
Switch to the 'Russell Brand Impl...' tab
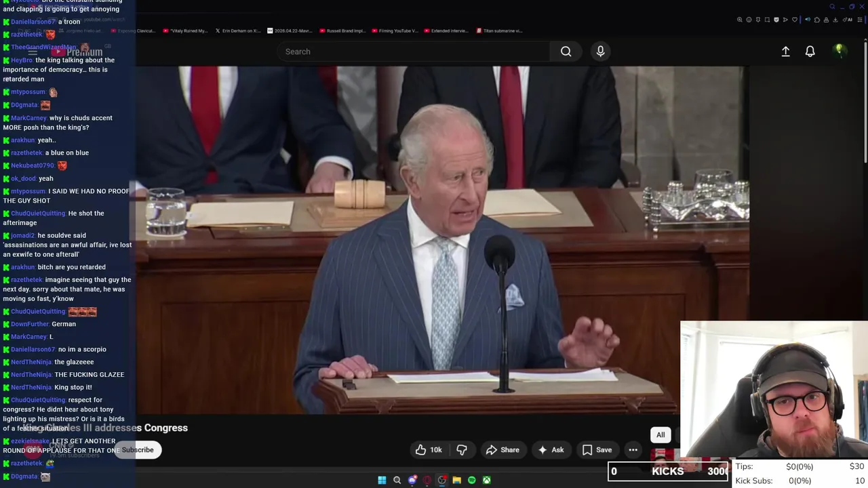click(342, 30)
